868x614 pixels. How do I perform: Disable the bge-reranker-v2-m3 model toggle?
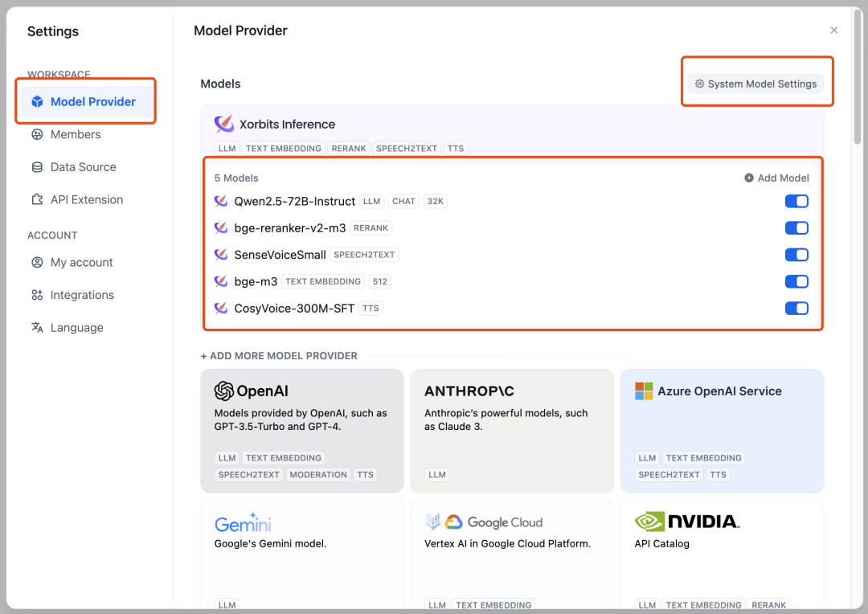pos(796,228)
